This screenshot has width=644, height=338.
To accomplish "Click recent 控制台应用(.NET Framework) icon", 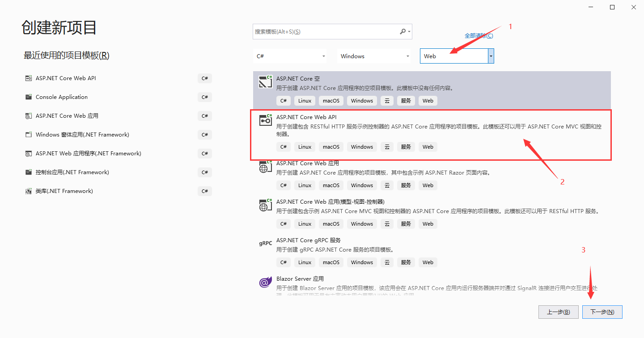I will click(x=29, y=172).
